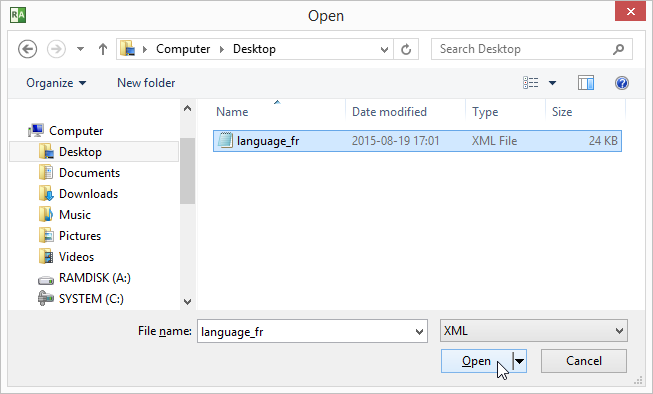Open the recent locations dropdown arrow
Screen dimensions: 653x394
[x=80, y=49]
